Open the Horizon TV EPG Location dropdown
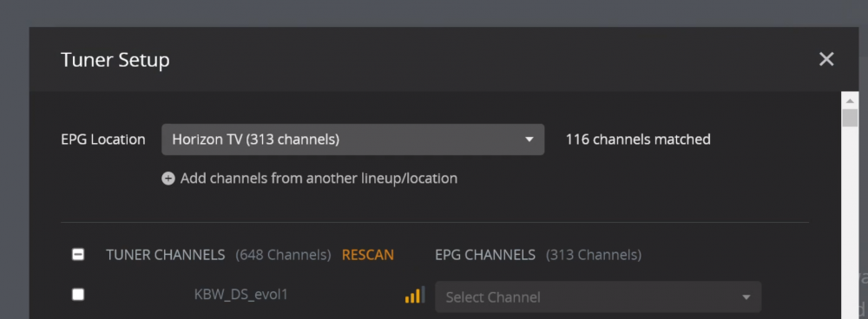Image resolution: width=868 pixels, height=319 pixels. point(352,140)
